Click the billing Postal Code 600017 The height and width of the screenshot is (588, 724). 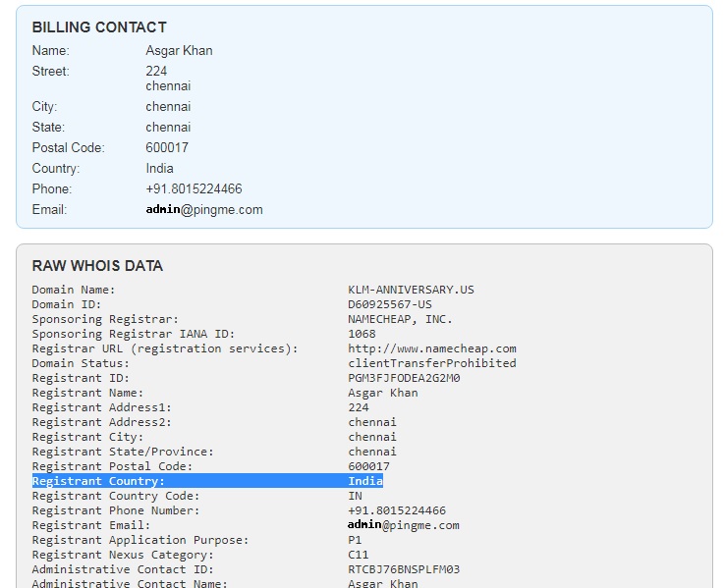tap(167, 147)
